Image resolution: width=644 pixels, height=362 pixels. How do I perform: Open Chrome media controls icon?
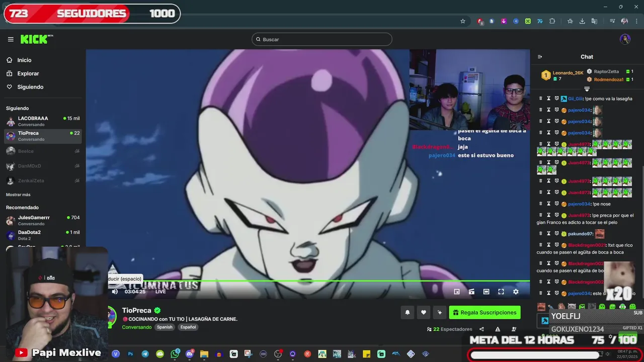pos(612,21)
